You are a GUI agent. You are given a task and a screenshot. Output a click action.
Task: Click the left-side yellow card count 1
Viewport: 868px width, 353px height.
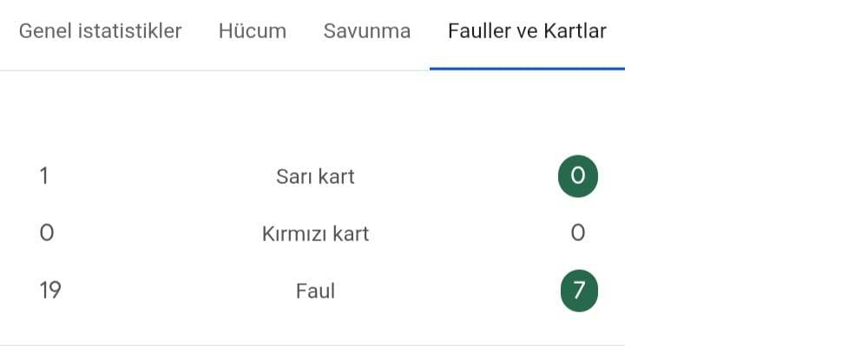point(43,177)
